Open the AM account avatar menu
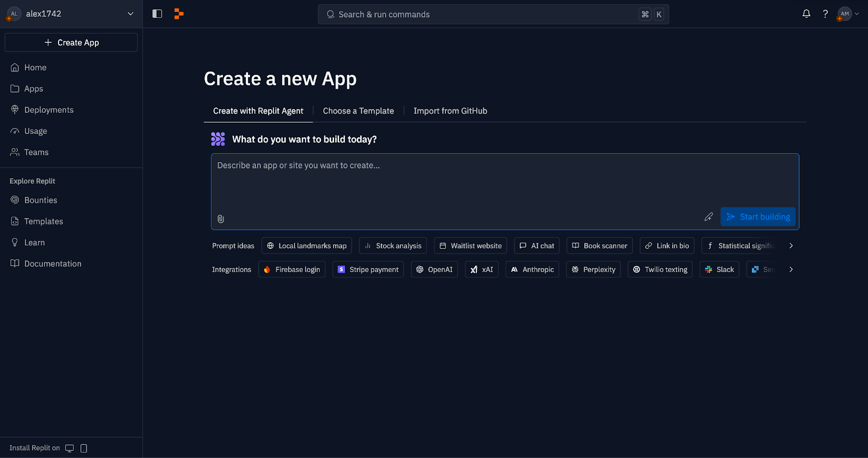This screenshot has height=458, width=868. tap(848, 14)
